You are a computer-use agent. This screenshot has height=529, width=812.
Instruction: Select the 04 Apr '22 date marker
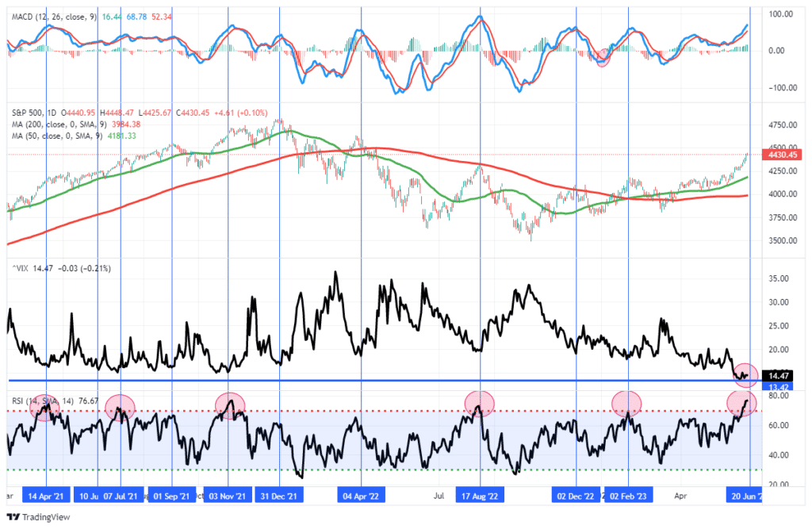click(362, 496)
